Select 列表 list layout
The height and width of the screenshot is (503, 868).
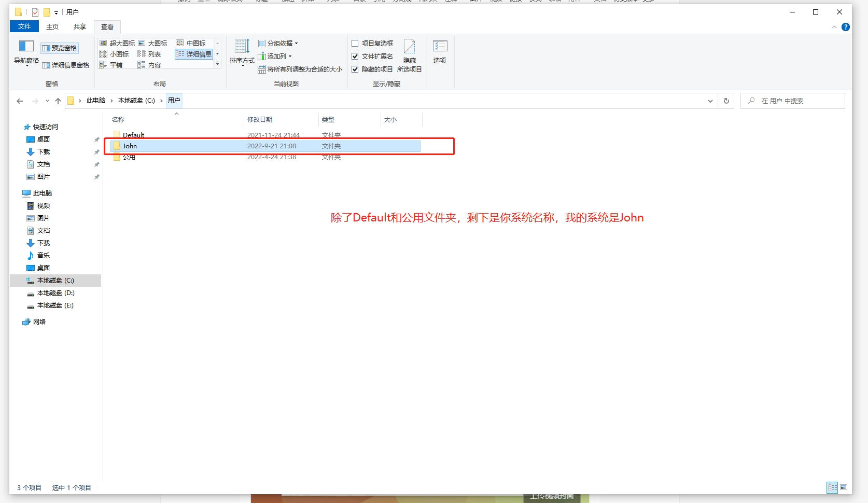tap(149, 54)
